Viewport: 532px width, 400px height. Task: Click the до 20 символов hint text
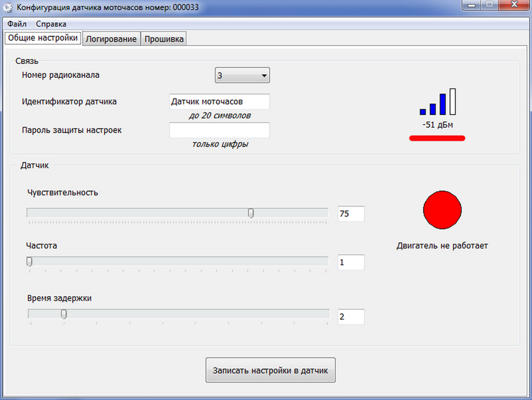click(x=219, y=116)
